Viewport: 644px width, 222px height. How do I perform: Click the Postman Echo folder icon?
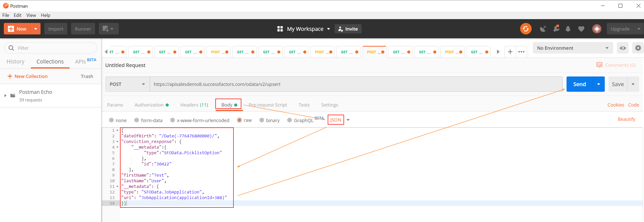coord(13,96)
